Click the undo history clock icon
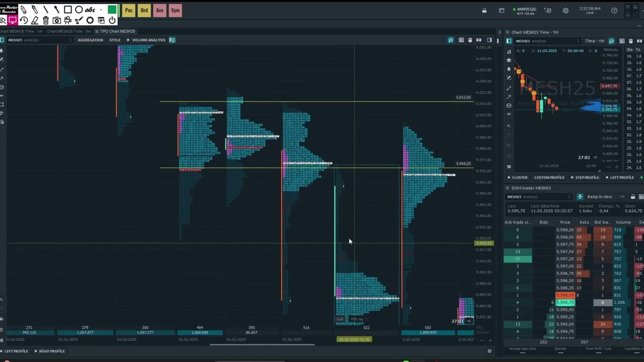This screenshot has height=362, width=644. click(24, 20)
